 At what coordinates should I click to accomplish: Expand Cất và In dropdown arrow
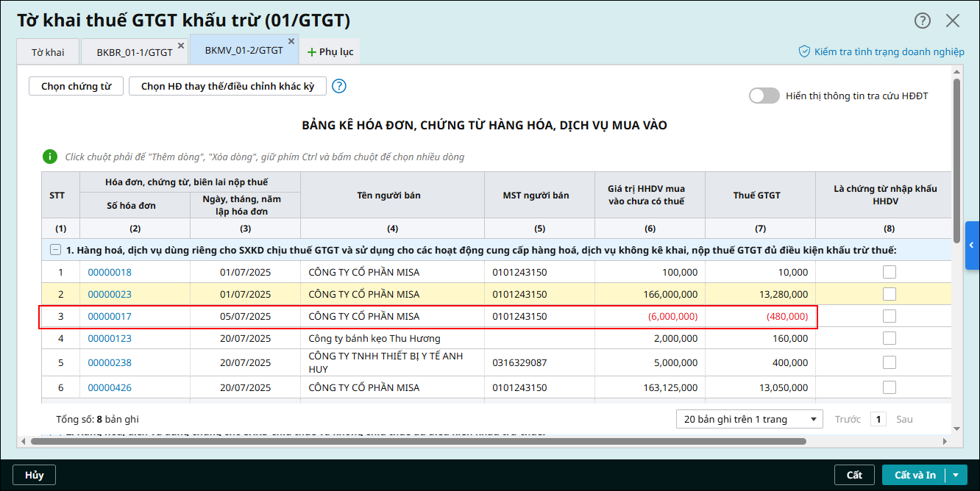(956, 475)
